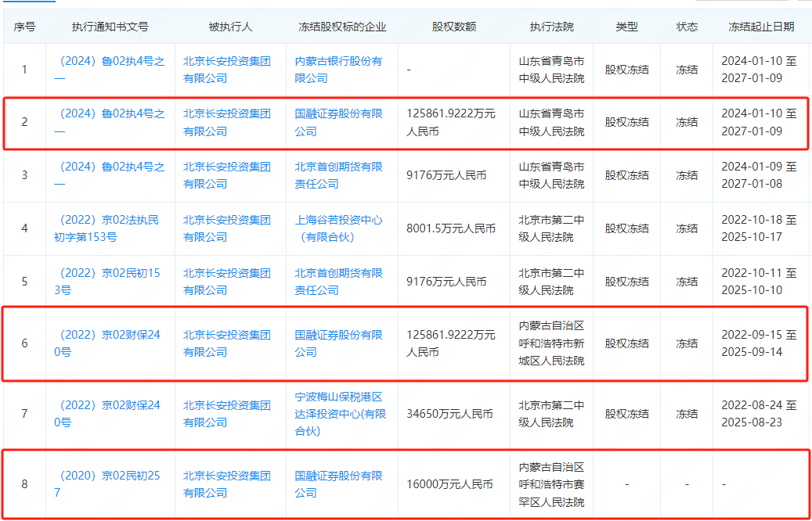This screenshot has height=521, width=812.
Task: Click 股权冻结 type cell in row 4
Action: coord(626,228)
